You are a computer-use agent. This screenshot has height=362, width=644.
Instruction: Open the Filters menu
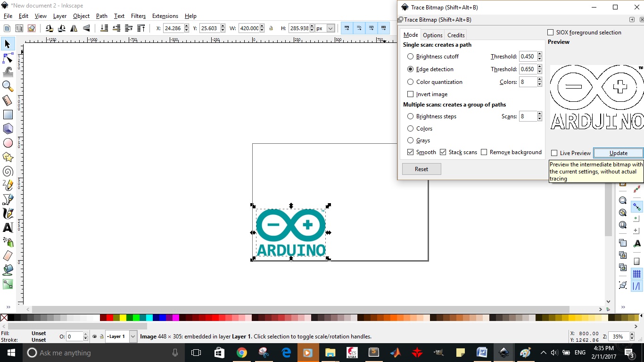tap(138, 16)
